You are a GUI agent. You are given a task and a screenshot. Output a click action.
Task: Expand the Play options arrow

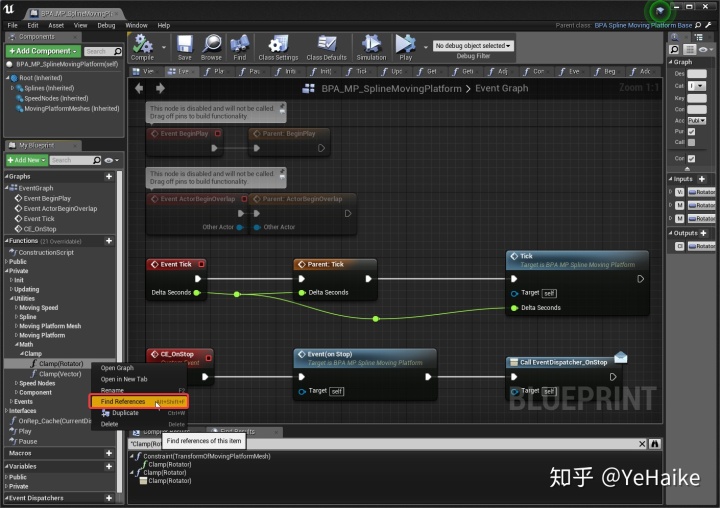pyautogui.click(x=426, y=47)
